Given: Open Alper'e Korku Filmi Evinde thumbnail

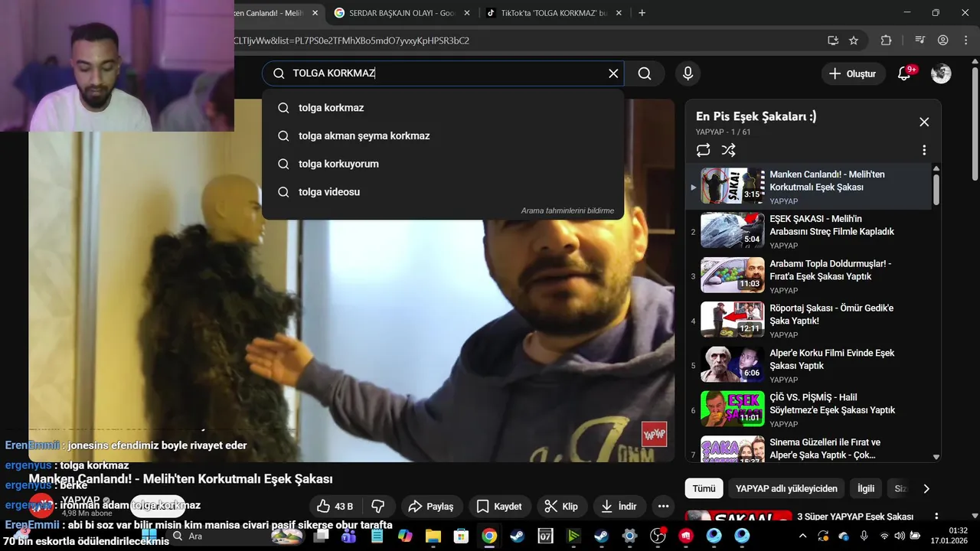Looking at the screenshot, I should click(733, 365).
